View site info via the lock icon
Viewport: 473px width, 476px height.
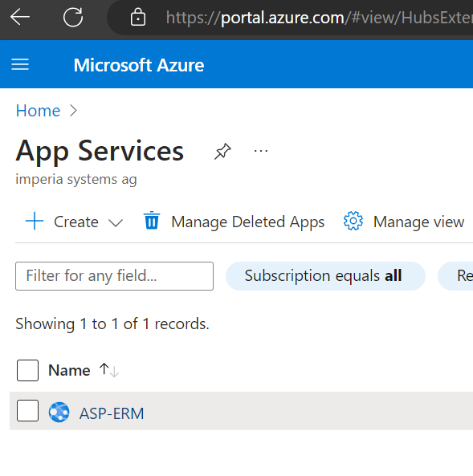click(138, 17)
